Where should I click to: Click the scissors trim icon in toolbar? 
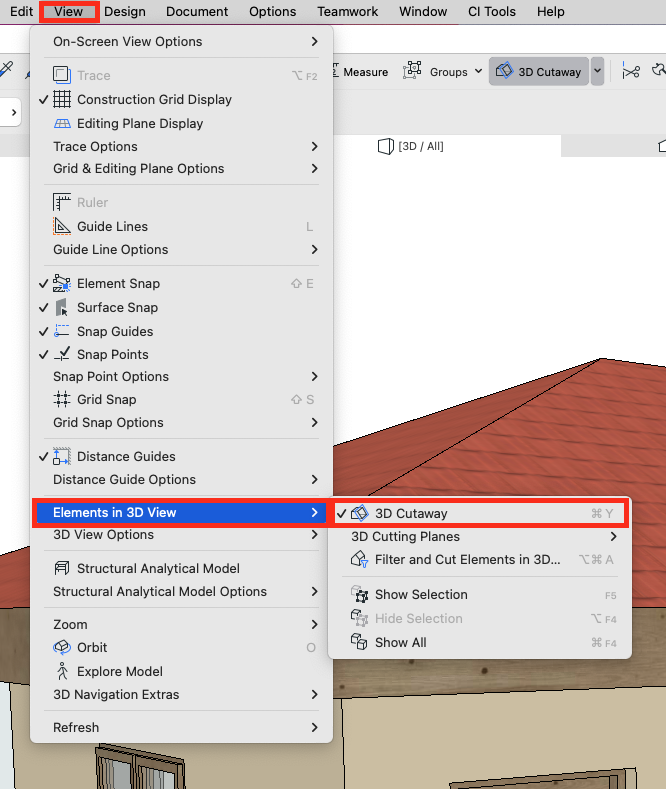click(630, 72)
